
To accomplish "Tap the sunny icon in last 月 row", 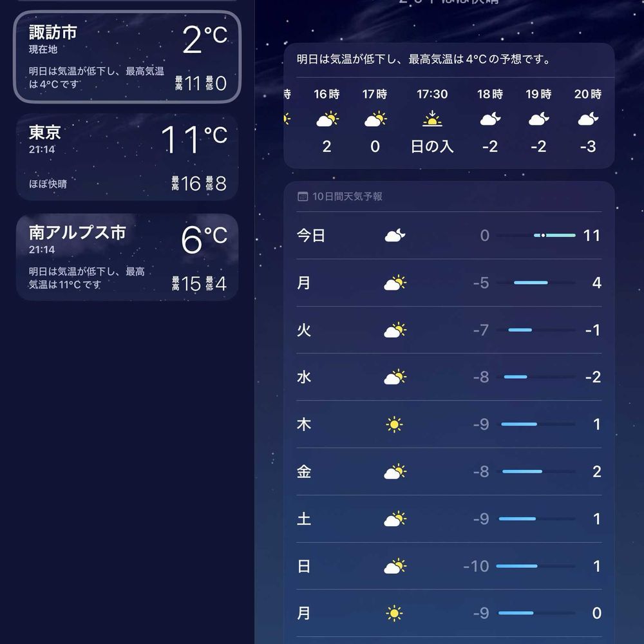I will pyautogui.click(x=394, y=613).
